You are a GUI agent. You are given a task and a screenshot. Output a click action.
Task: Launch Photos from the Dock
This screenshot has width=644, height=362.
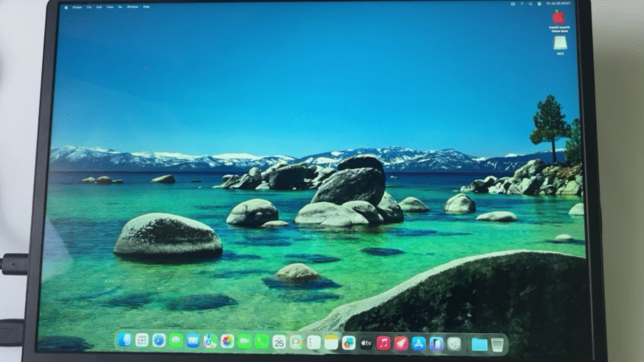tap(227, 341)
